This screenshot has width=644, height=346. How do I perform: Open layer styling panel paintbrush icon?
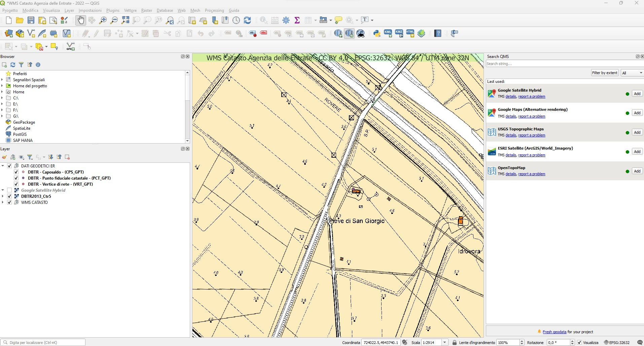tap(4, 157)
